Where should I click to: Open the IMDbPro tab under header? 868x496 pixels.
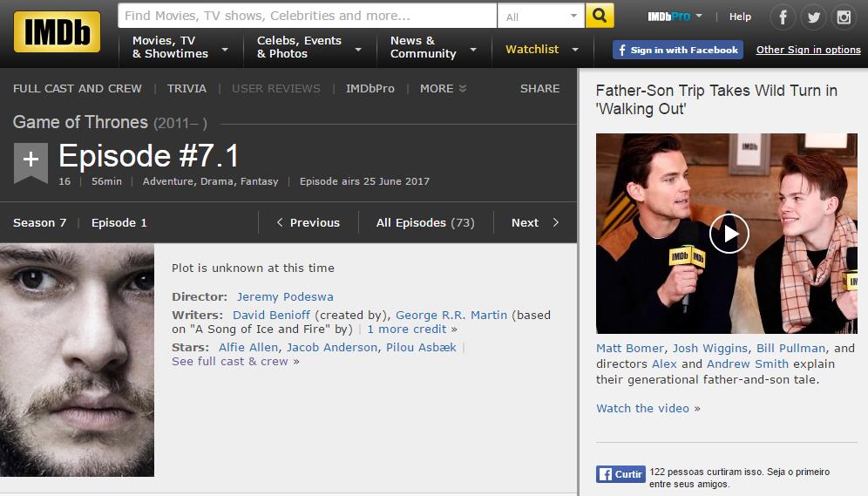click(370, 89)
